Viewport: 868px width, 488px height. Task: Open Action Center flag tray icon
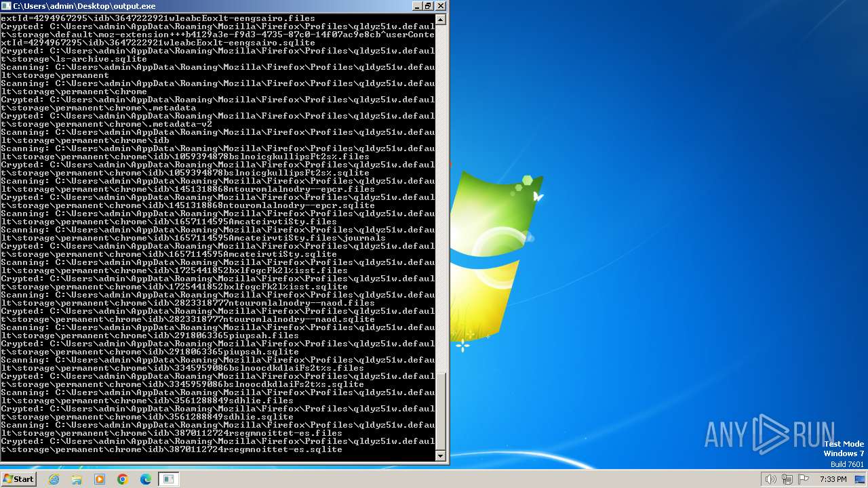pyautogui.click(x=804, y=479)
